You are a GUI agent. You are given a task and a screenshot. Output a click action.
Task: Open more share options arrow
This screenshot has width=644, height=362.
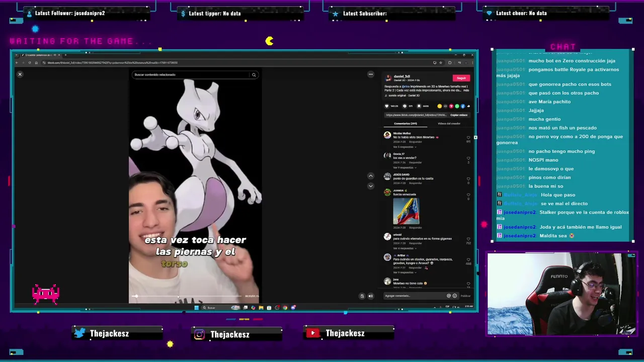(x=468, y=106)
